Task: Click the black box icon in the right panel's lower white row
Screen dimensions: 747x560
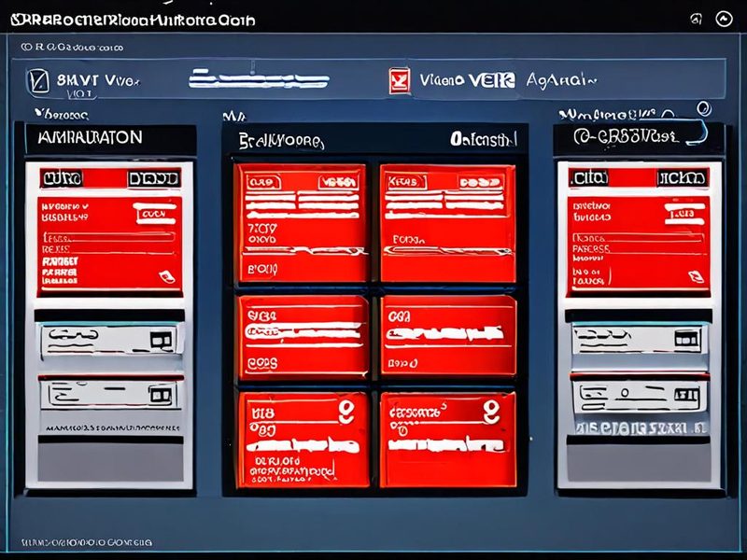Action: pyautogui.click(x=686, y=395)
